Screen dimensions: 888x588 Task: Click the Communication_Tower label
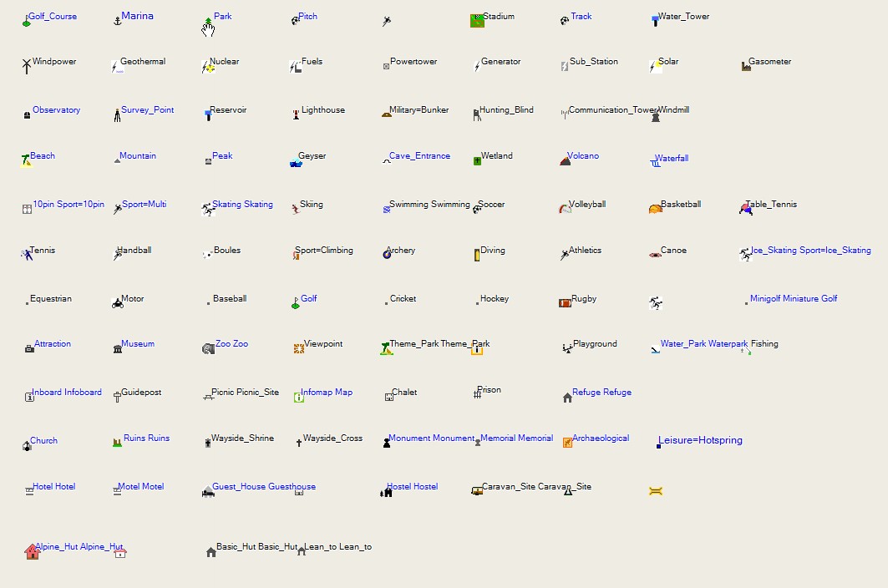(x=613, y=110)
